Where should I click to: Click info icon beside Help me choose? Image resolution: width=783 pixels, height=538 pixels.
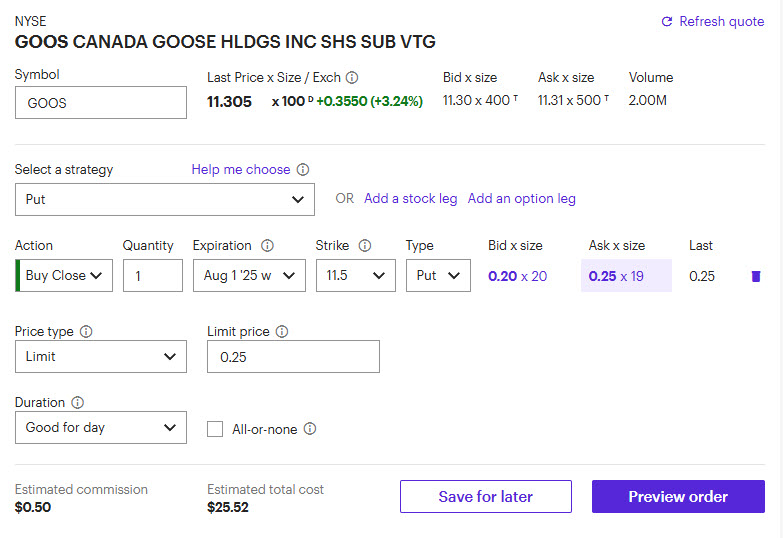303,169
